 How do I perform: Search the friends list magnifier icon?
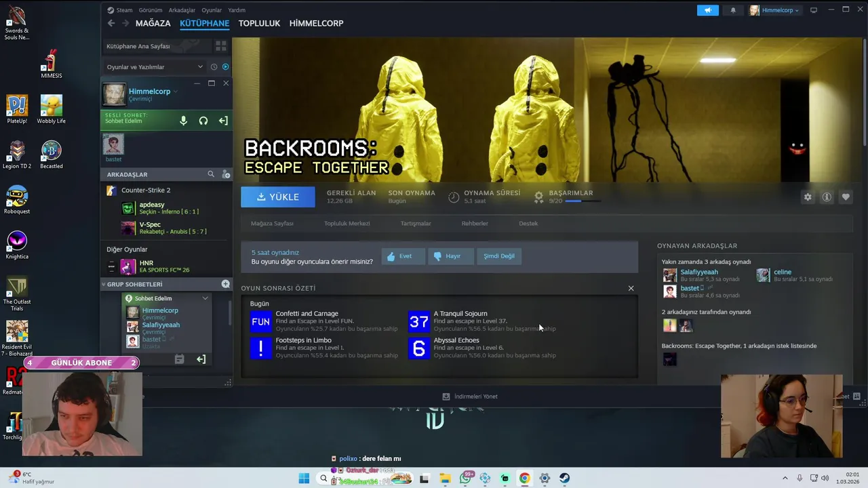(x=211, y=174)
